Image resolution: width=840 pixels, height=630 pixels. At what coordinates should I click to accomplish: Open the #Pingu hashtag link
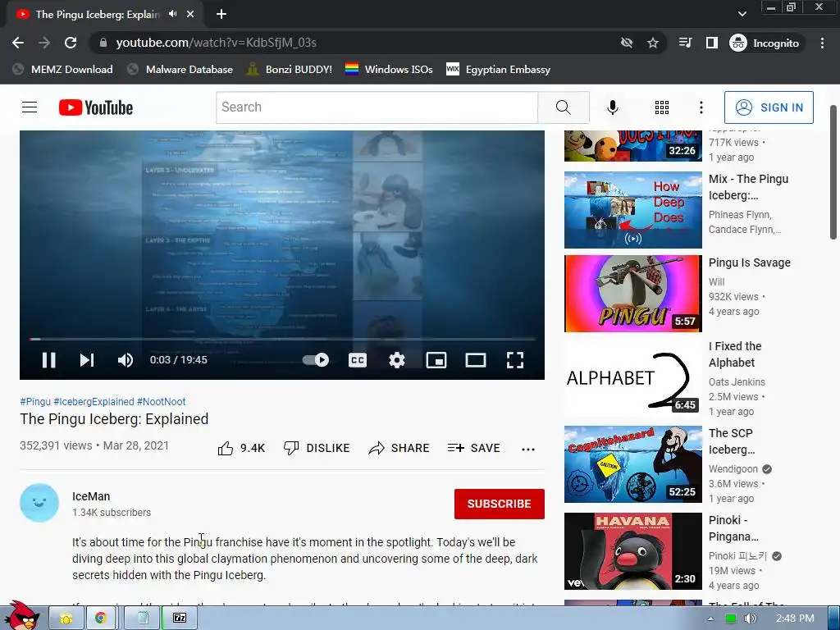(x=35, y=402)
